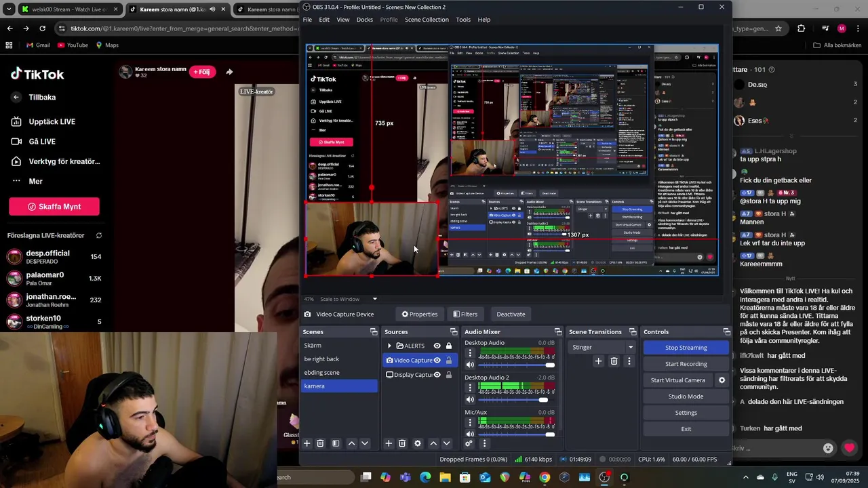Toggle visibility of Display Capture source
The height and width of the screenshot is (488, 868).
(x=437, y=374)
